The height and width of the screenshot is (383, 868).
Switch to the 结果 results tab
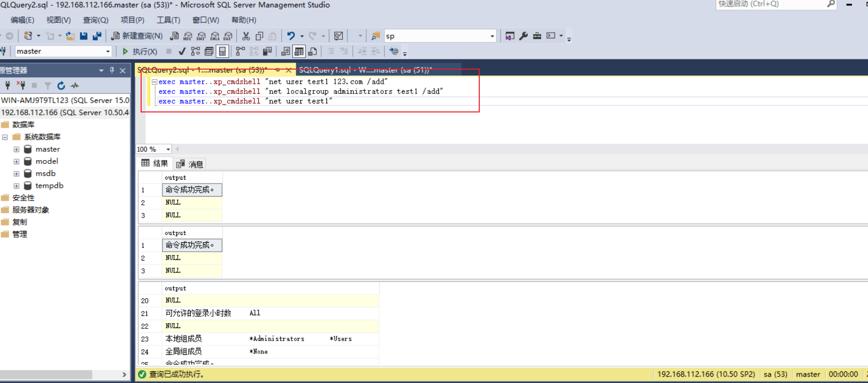pyautogui.click(x=155, y=164)
